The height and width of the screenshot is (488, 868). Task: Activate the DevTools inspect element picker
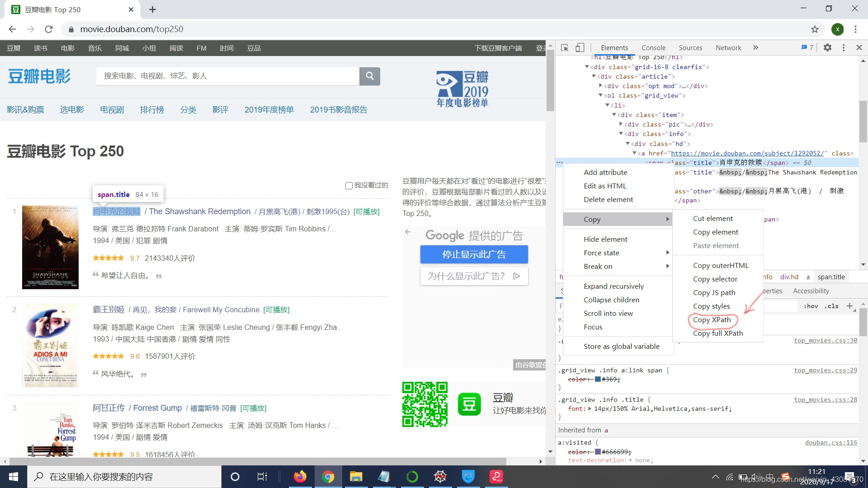[565, 47]
